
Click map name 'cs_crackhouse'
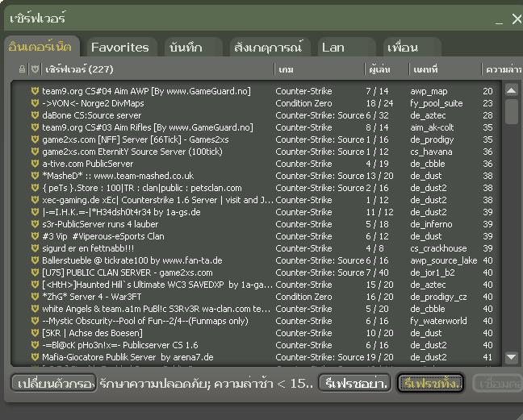438,248
